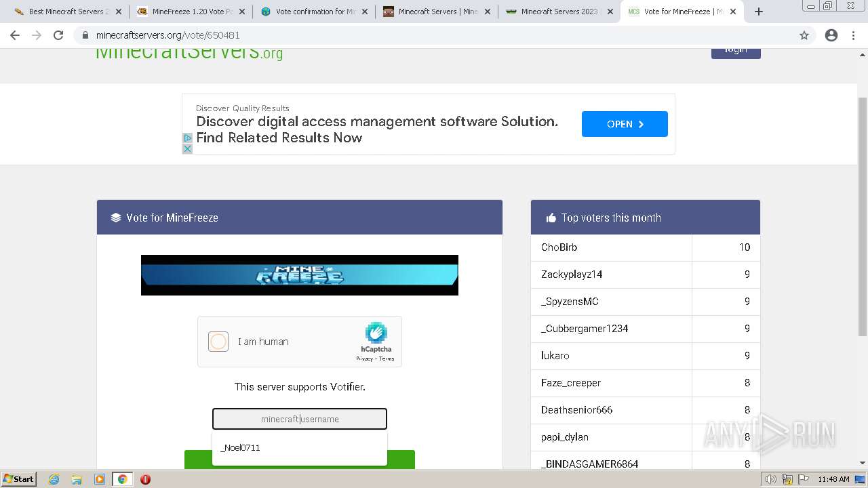Open the volume tray icon

click(x=771, y=479)
